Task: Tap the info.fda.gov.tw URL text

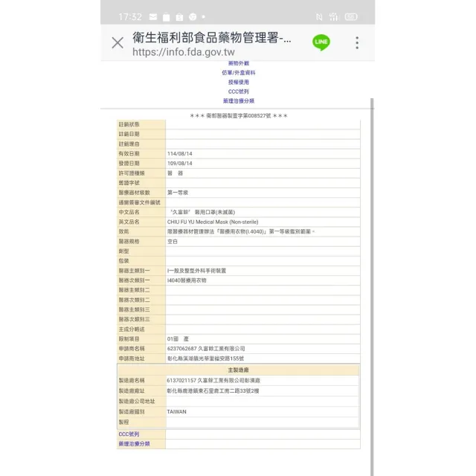Action: click(183, 52)
